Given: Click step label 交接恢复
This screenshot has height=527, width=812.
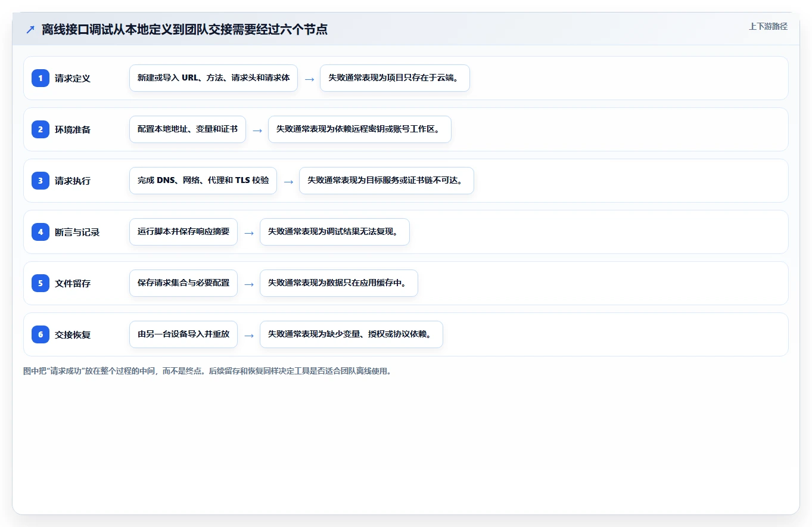Looking at the screenshot, I should 73,334.
